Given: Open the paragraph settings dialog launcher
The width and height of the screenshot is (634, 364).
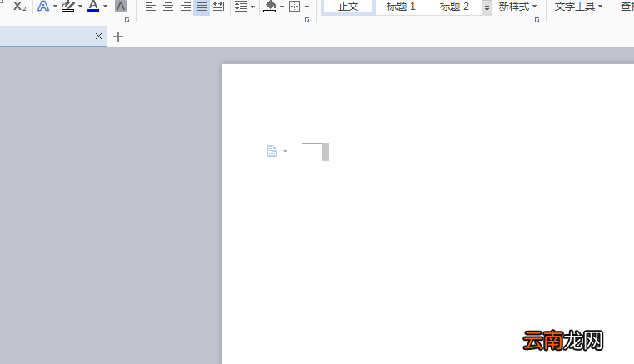Looking at the screenshot, I should click(307, 19).
